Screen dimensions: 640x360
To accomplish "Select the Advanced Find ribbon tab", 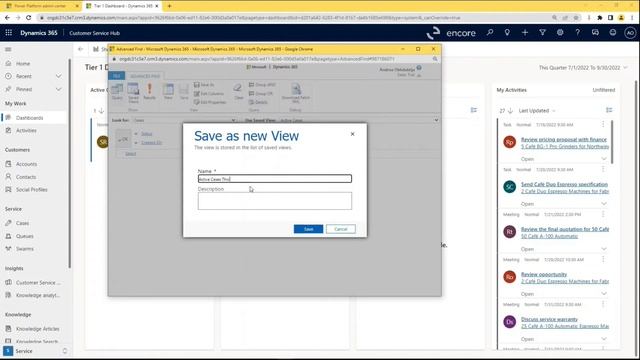I will (145, 76).
